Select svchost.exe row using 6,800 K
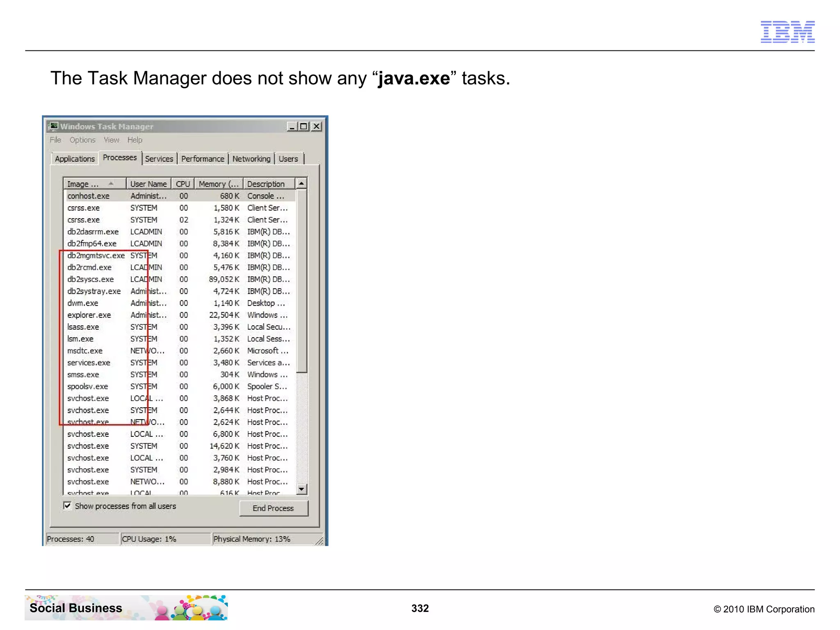840x630 pixels. [180, 434]
